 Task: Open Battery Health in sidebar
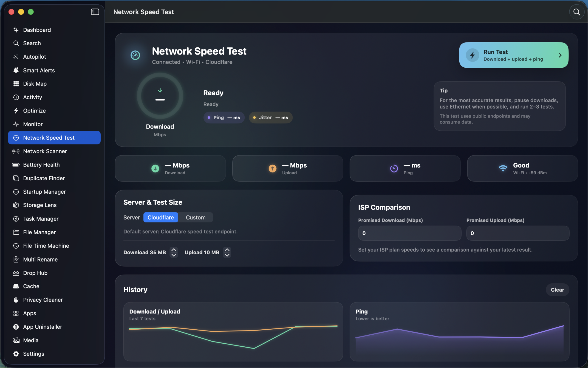point(54,165)
